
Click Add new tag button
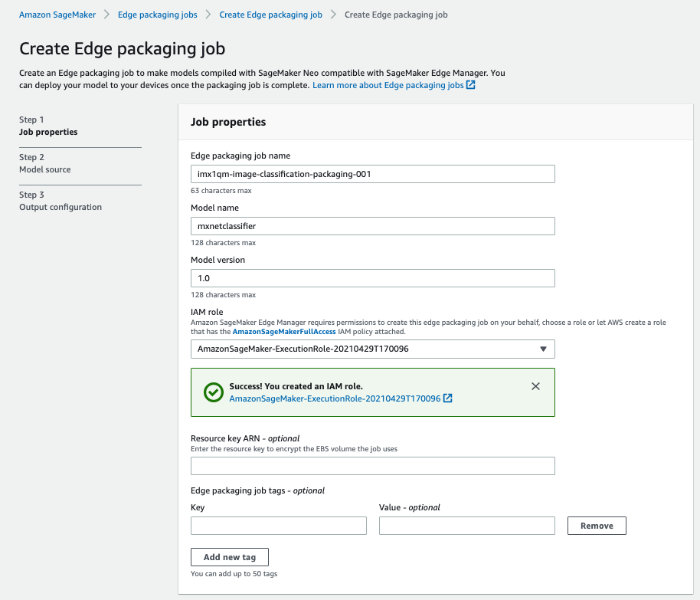click(x=230, y=557)
